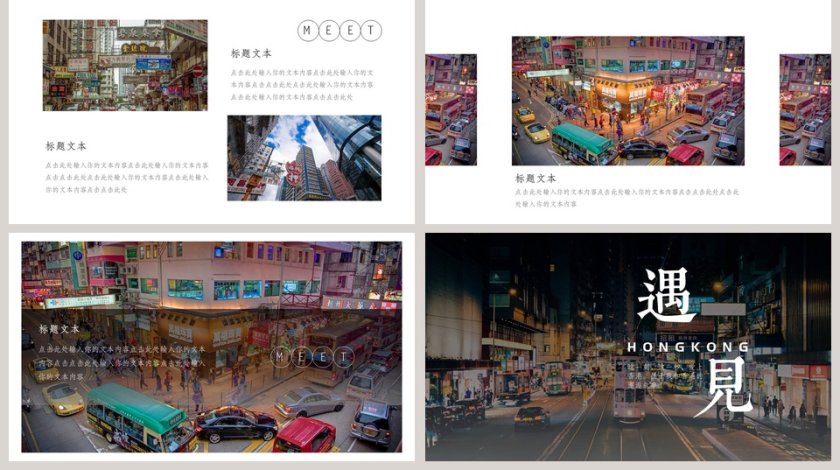Select the HONGKONG title text

coord(688,347)
